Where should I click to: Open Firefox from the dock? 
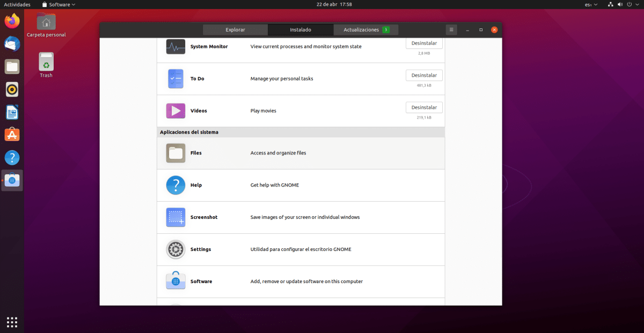click(12, 21)
